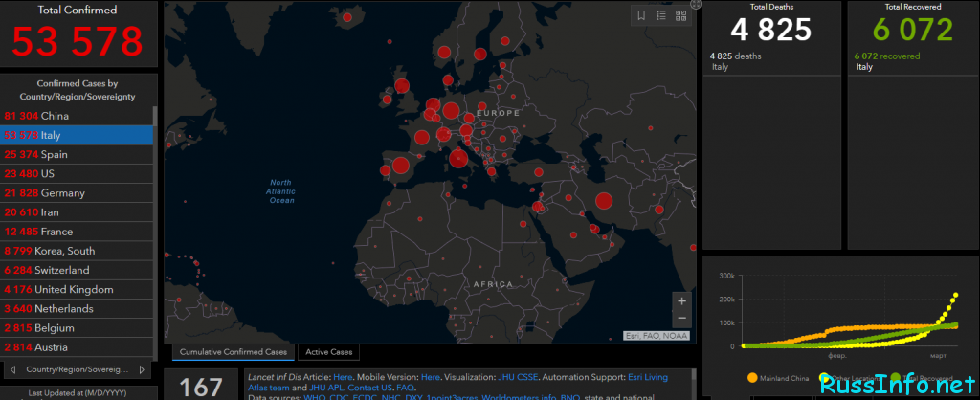Click the Total Deaths 4 825 figure
The image size is (980, 400).
(x=770, y=30)
